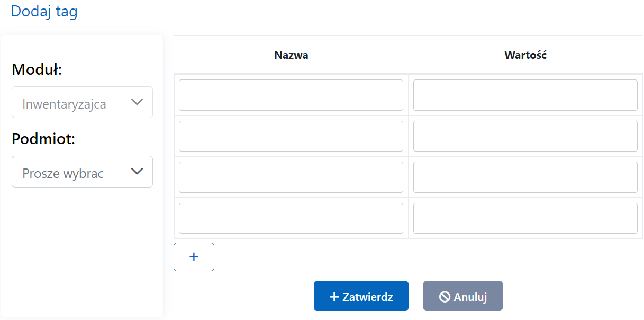Screen dimensions: 644x320
Task: Click the second row Wartość input
Action: 525,136
